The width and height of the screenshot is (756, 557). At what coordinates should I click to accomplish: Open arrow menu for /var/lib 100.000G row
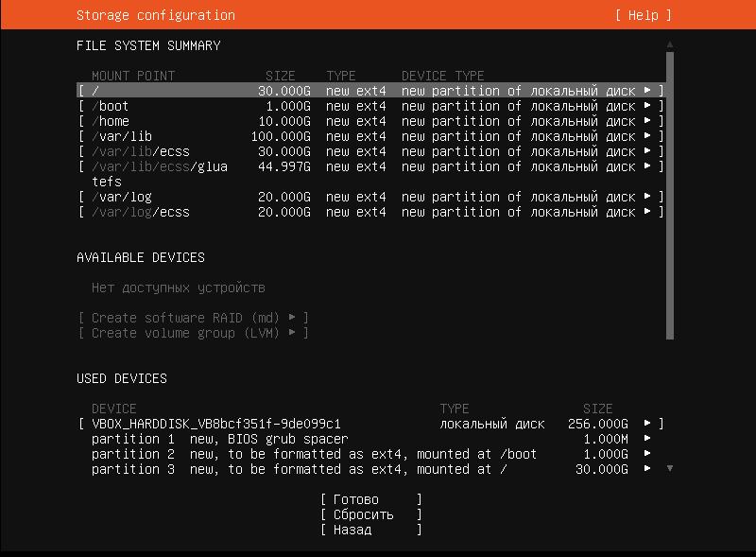point(647,136)
